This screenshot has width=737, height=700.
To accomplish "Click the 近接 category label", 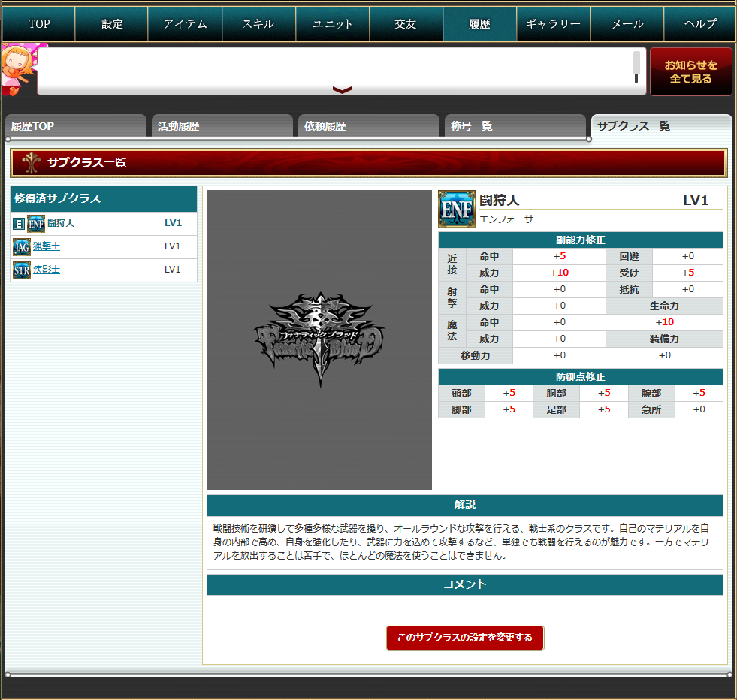I will (x=452, y=264).
